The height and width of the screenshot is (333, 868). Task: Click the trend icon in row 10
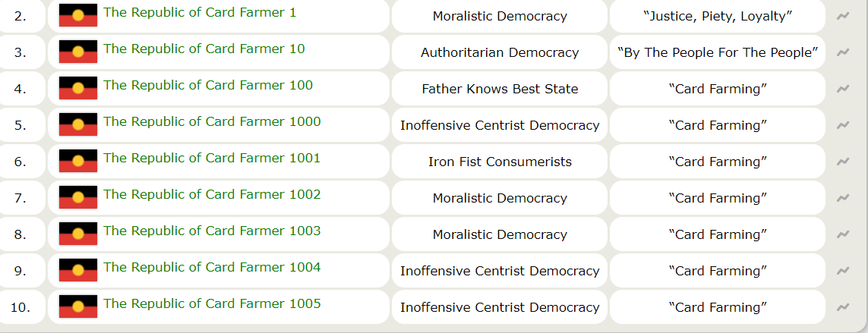click(x=843, y=307)
